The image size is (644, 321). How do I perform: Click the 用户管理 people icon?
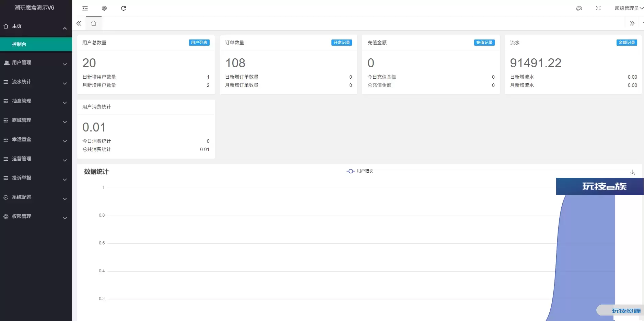[6, 62]
